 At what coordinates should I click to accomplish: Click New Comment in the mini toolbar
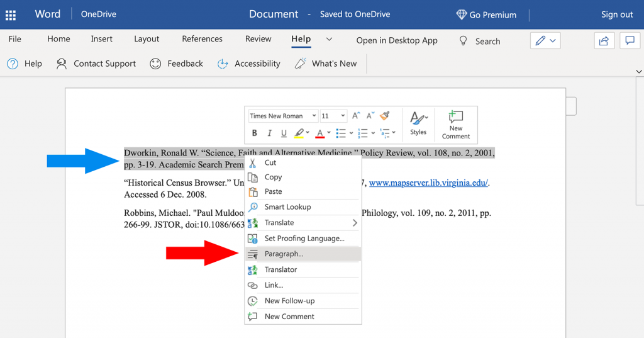click(455, 123)
